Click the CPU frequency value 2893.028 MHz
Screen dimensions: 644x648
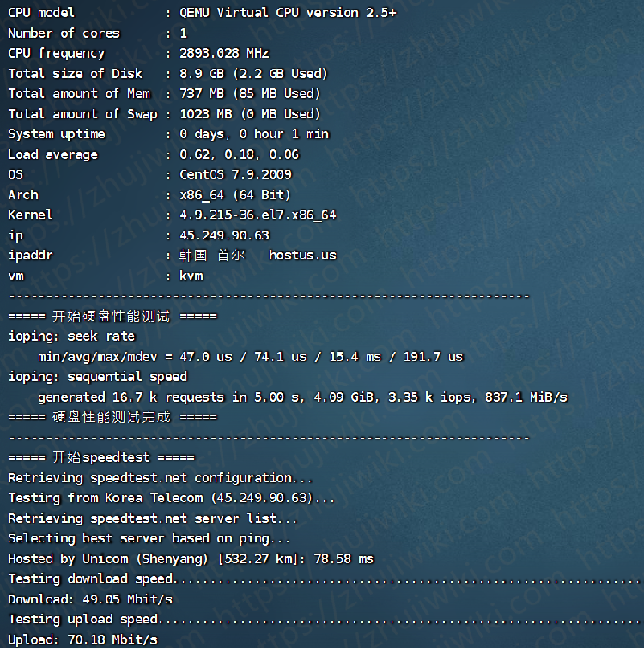(x=224, y=53)
